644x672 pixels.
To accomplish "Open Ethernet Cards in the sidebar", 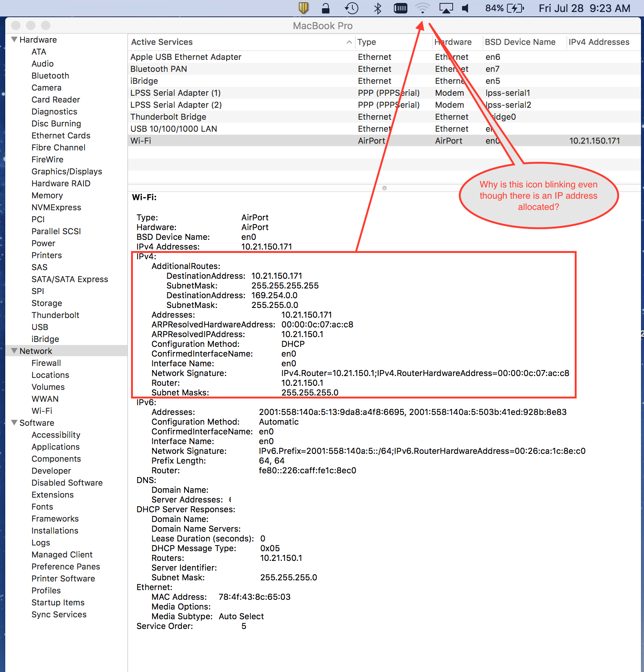I will click(x=61, y=135).
